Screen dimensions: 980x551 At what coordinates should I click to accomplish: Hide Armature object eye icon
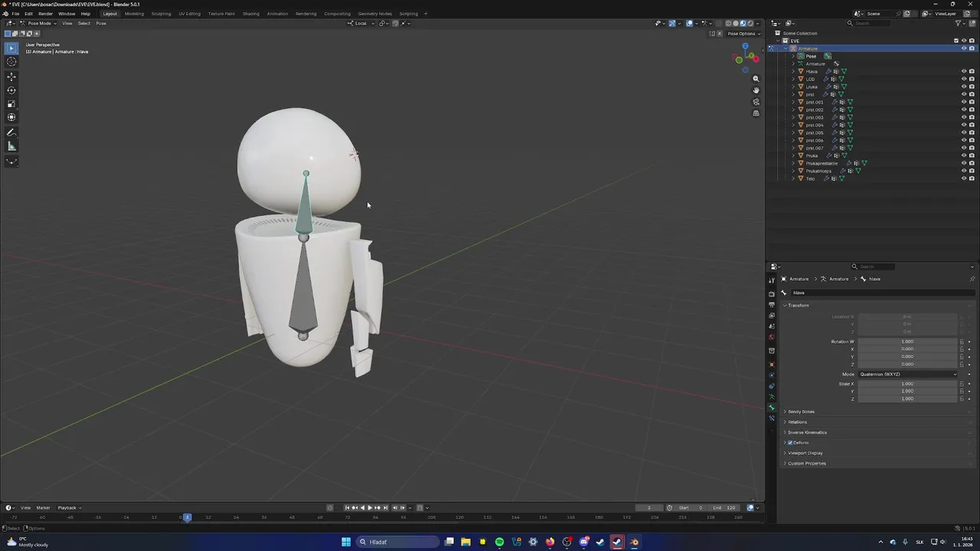tap(964, 48)
